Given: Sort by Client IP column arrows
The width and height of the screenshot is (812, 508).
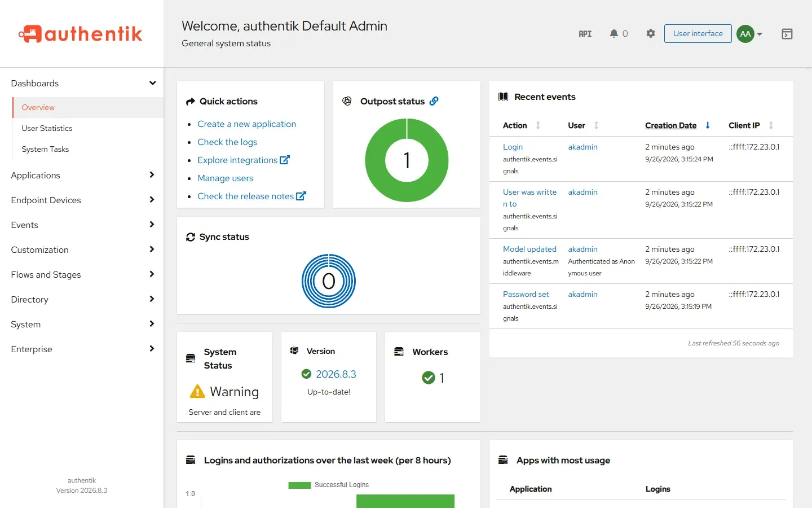Looking at the screenshot, I should point(771,125).
